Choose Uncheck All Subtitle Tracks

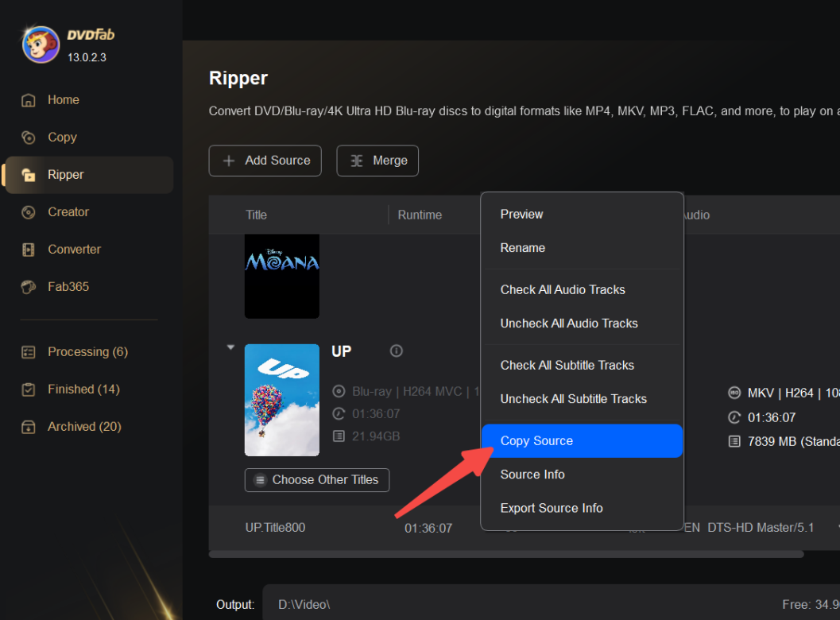pyautogui.click(x=573, y=399)
